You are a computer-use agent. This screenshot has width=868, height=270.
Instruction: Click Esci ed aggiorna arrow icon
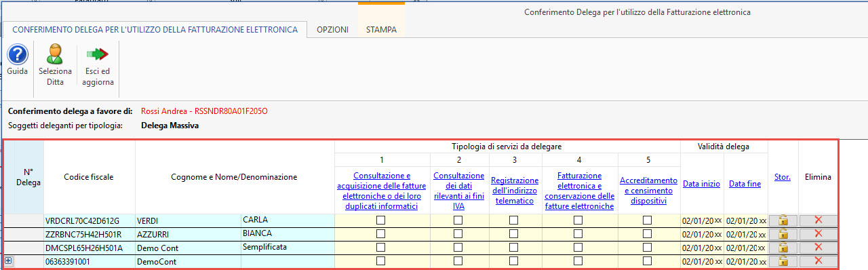point(98,54)
